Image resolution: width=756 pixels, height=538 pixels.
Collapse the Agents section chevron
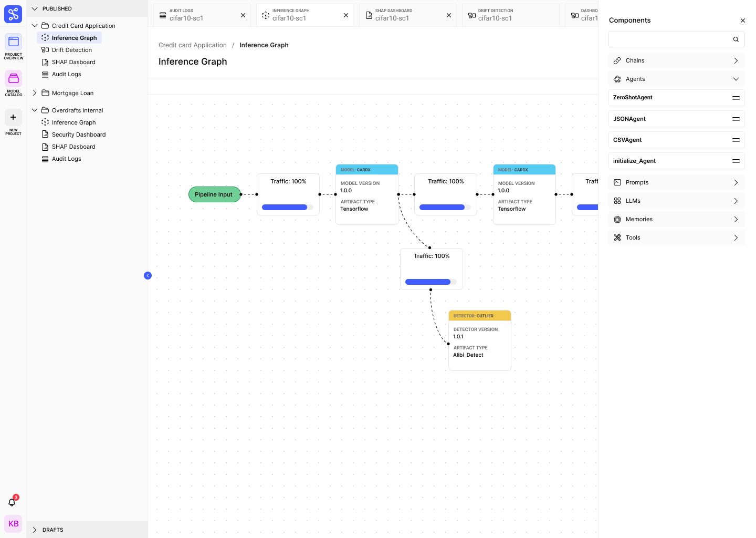tap(736, 79)
